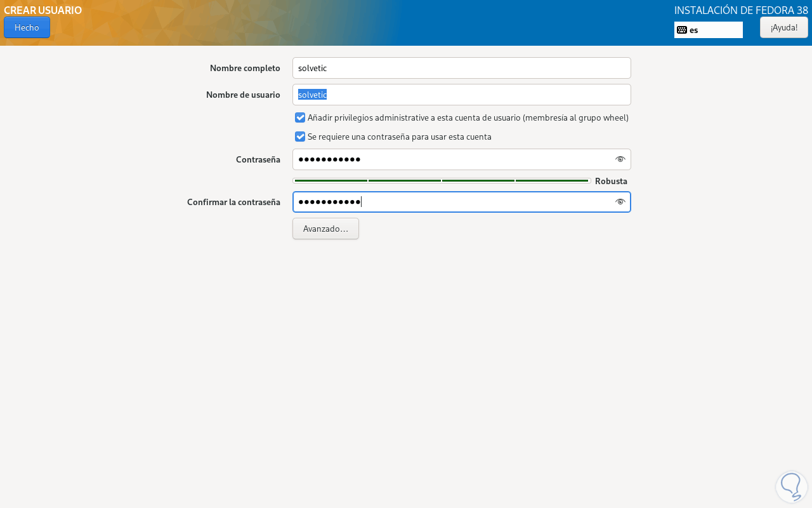This screenshot has height=508, width=812.
Task: Open Avanzado… advanced user settings
Action: pos(325,229)
